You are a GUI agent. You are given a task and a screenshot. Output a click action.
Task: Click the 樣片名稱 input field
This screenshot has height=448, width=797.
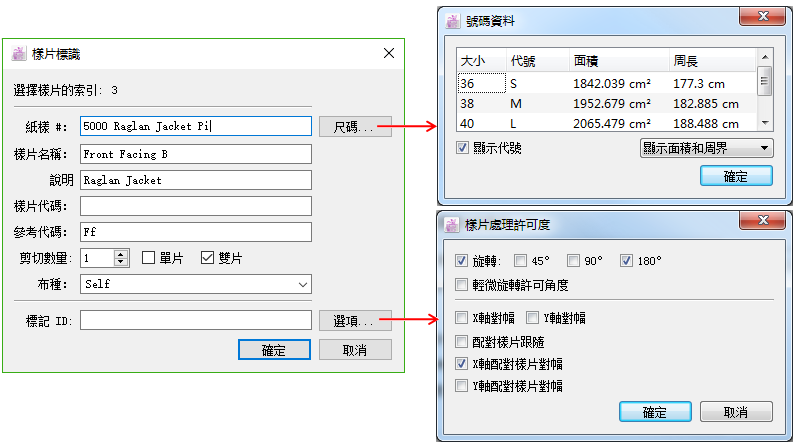(196, 154)
